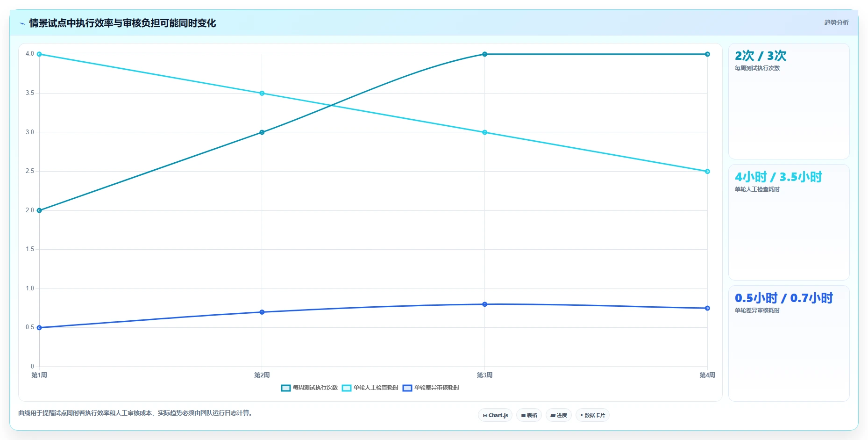Click 每周测试执行次数 data point at 第4周
This screenshot has height=440, width=868.
click(x=707, y=54)
